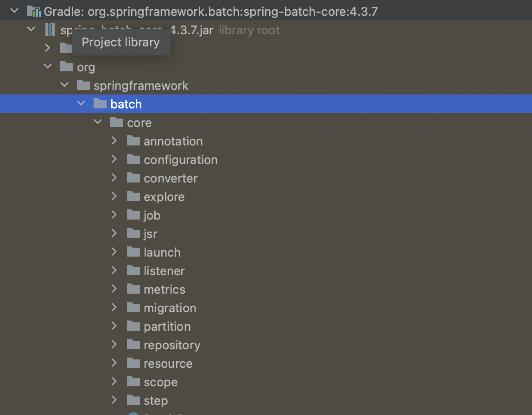Expand the resource package chevron
This screenshot has width=532, height=415.
point(114,363)
